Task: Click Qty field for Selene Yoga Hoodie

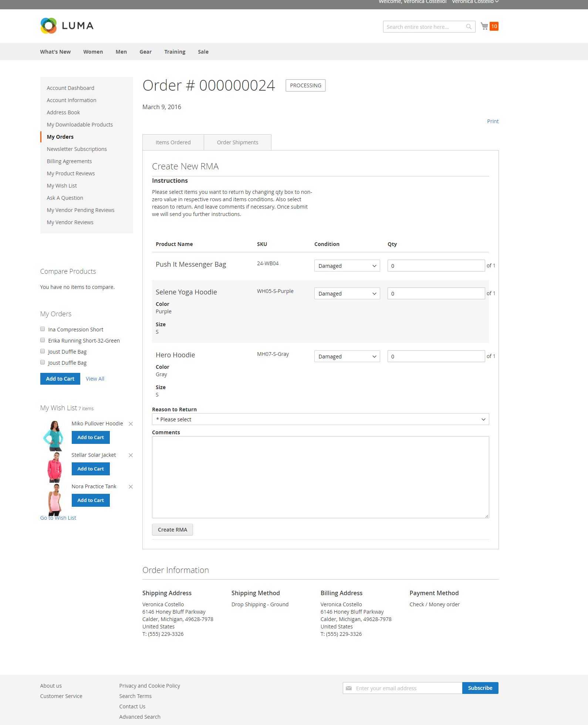Action: click(436, 293)
